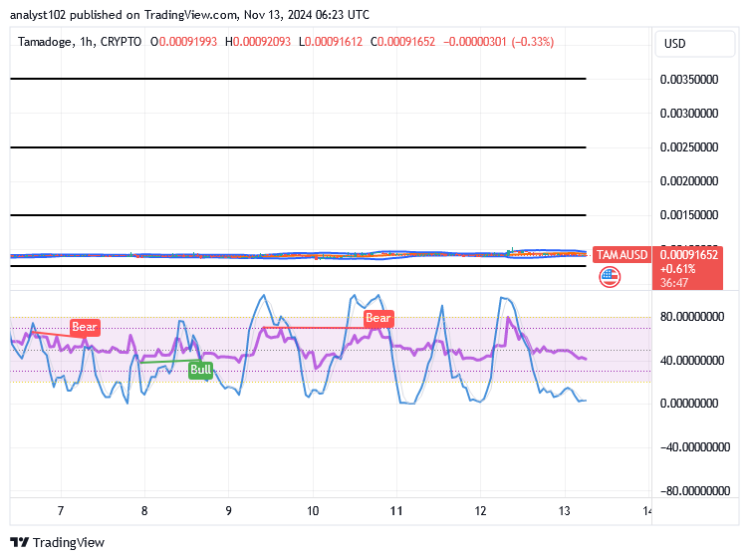Click the 0.00350000 price axis label
749x560 pixels.
click(x=689, y=80)
